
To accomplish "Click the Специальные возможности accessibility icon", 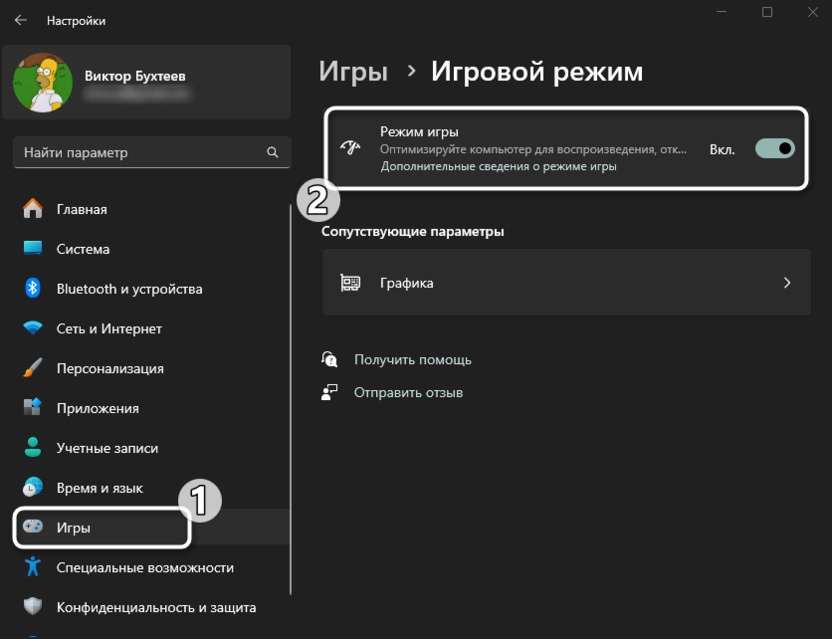I will 33,567.
